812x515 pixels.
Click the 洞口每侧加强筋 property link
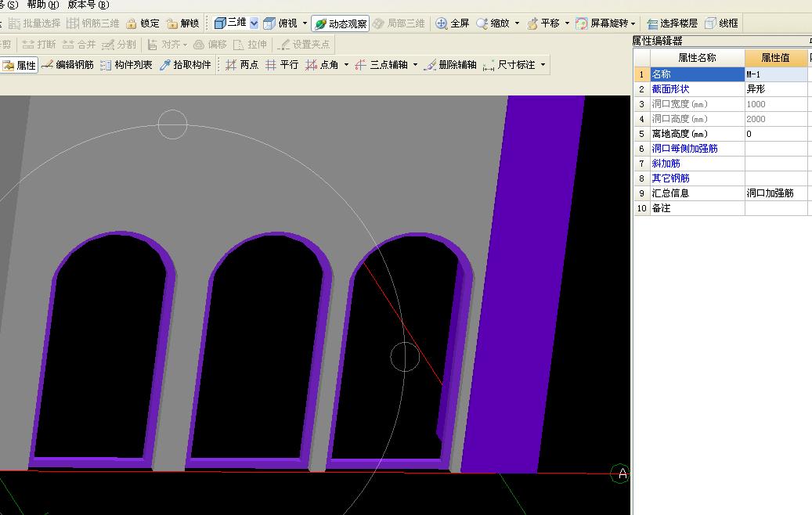coord(684,149)
